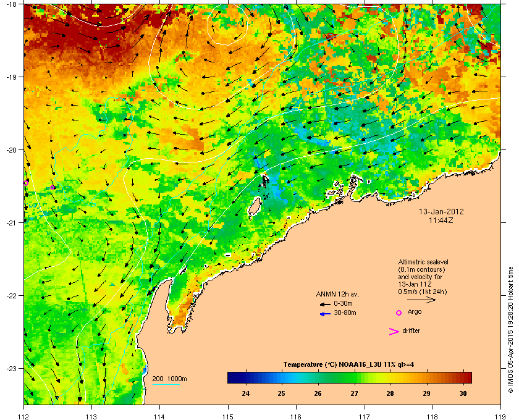The image size is (519, 420).
Task: Click the blue 30-80m arrow in the legend
Action: 325,314
